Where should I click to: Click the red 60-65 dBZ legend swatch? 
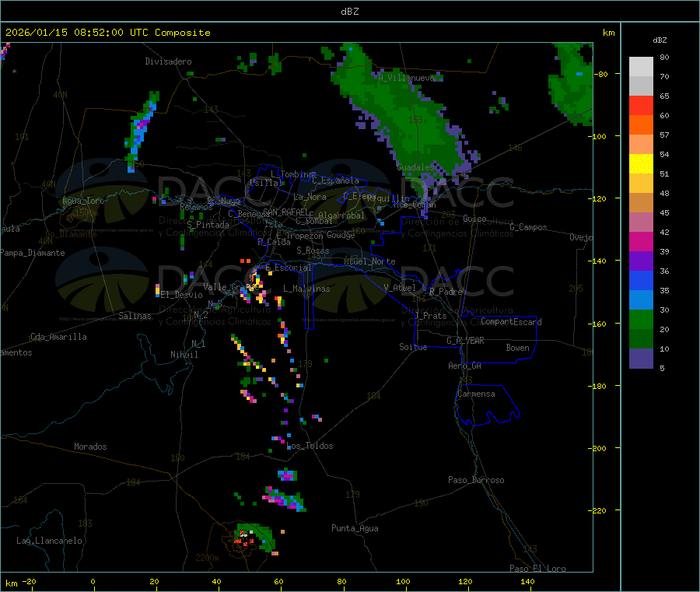point(641,105)
